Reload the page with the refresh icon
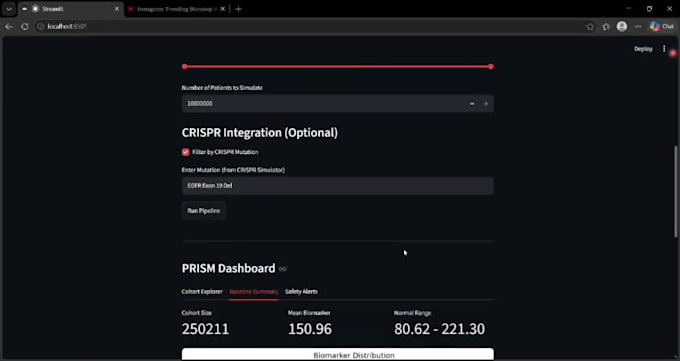This screenshot has width=680, height=361. click(25, 26)
